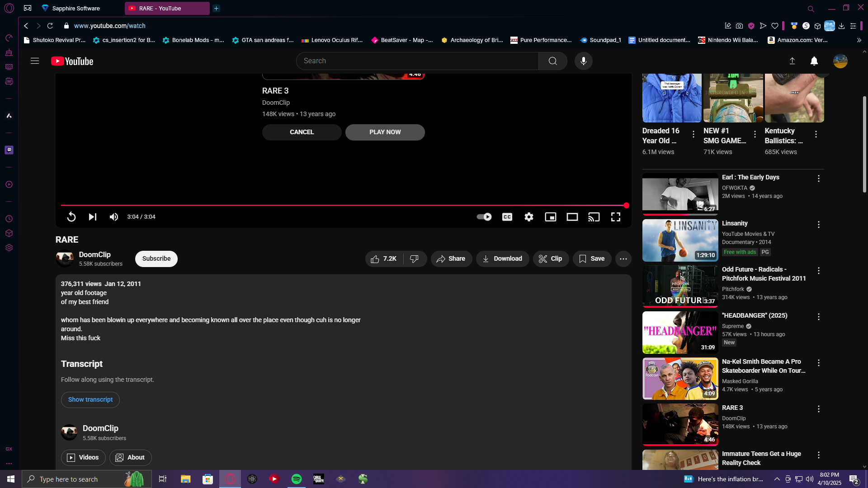Open YouTube notifications bell
The image size is (868, 488).
click(x=814, y=61)
